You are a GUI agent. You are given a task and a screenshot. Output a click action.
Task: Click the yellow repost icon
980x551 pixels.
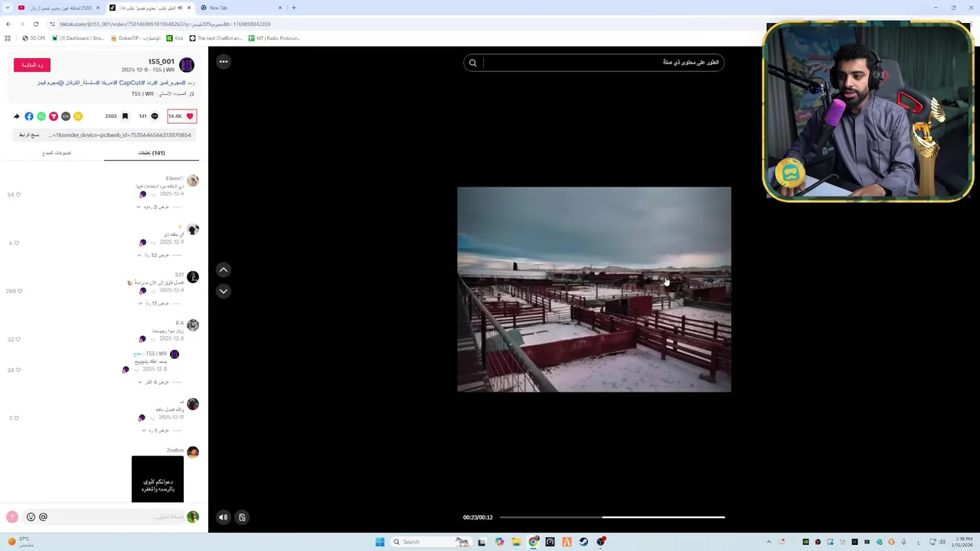pos(78,116)
